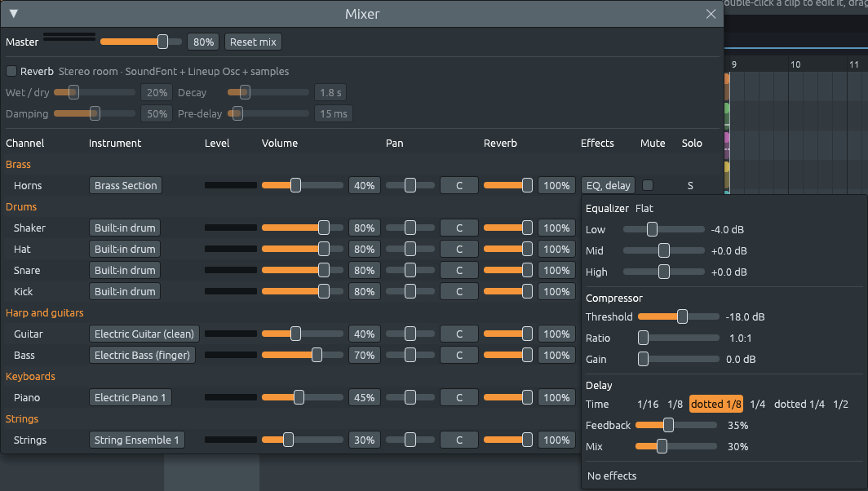Screen dimensions: 868x491
Task: Adjust the Shaker volume slider
Action: pos(302,228)
